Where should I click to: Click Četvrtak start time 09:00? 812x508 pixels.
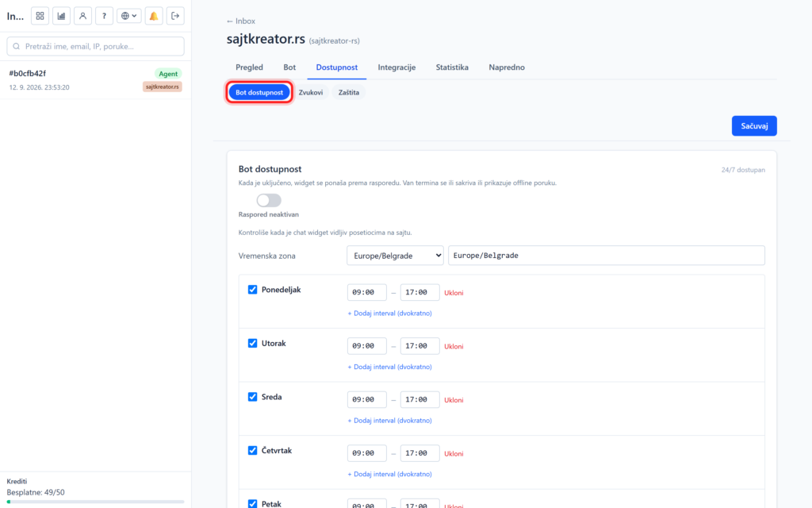click(366, 453)
